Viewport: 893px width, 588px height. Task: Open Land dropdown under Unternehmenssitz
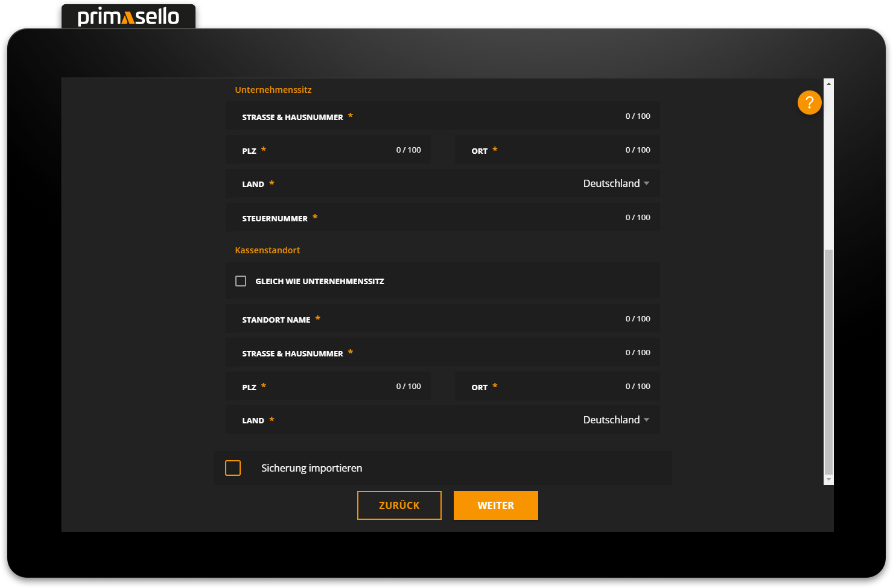[615, 183]
